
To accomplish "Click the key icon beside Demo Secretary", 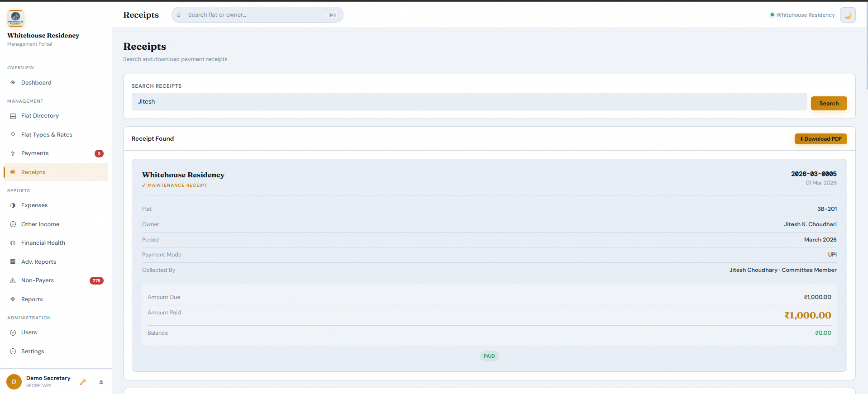I will pos(83,382).
